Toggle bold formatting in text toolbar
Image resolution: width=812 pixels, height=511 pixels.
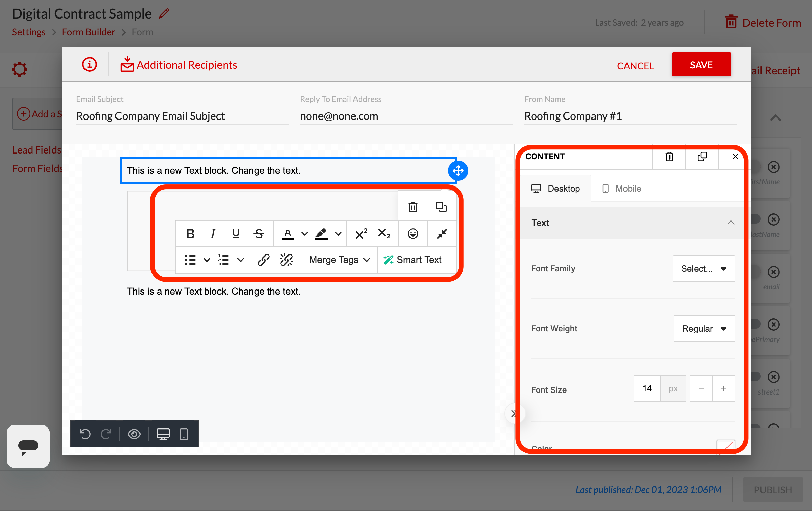(190, 233)
